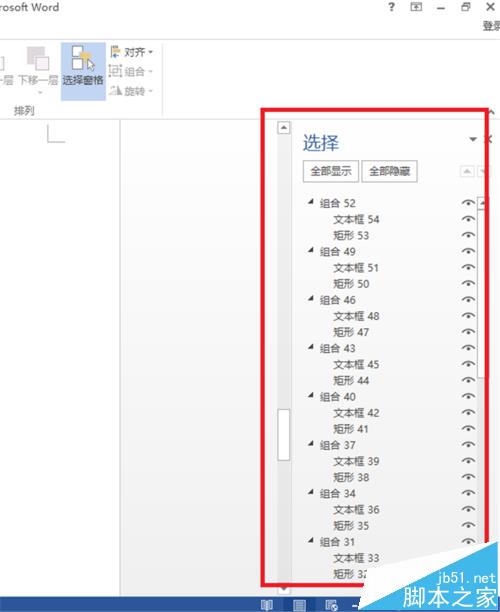Open the selection pane options arrow

[x=473, y=139]
